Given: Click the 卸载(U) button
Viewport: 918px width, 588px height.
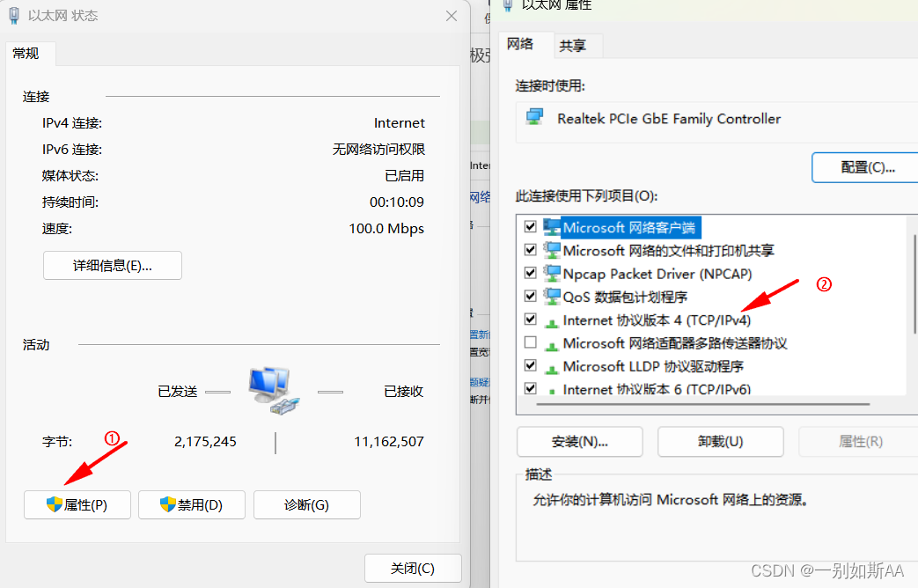Looking at the screenshot, I should point(721,442).
